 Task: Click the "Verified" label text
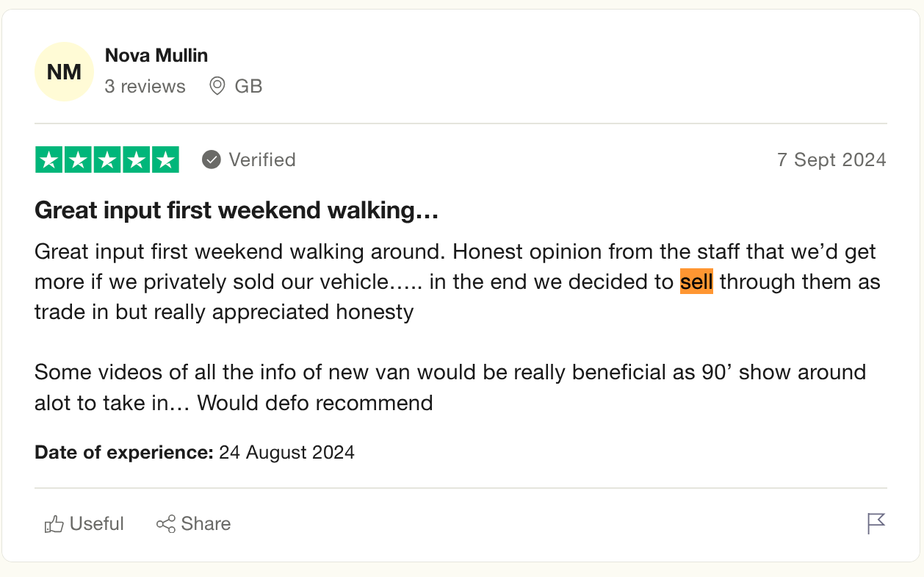(x=262, y=160)
